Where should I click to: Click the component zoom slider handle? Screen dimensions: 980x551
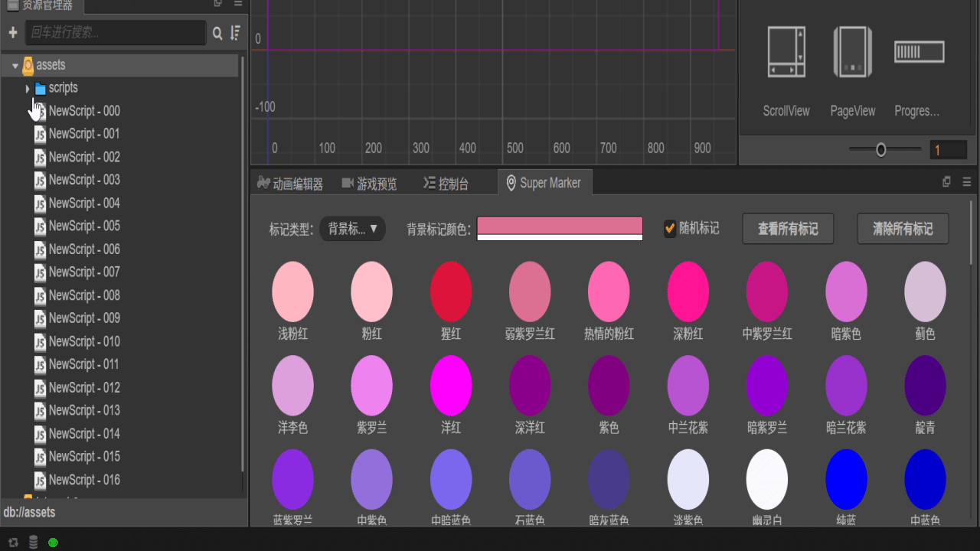(880, 150)
